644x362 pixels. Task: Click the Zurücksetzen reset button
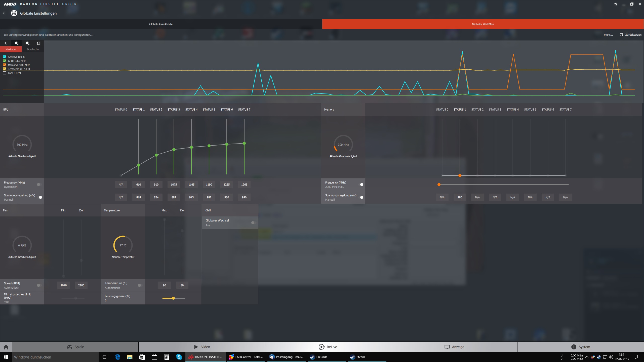(x=630, y=35)
